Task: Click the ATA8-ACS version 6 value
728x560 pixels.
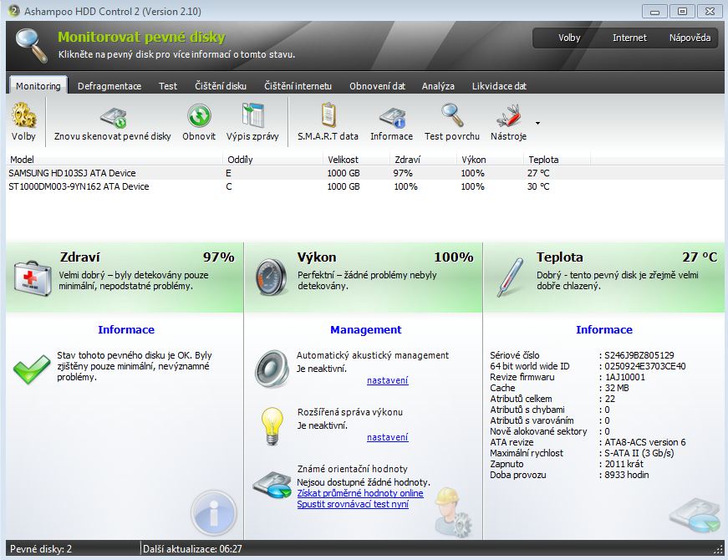Action: pos(645,442)
